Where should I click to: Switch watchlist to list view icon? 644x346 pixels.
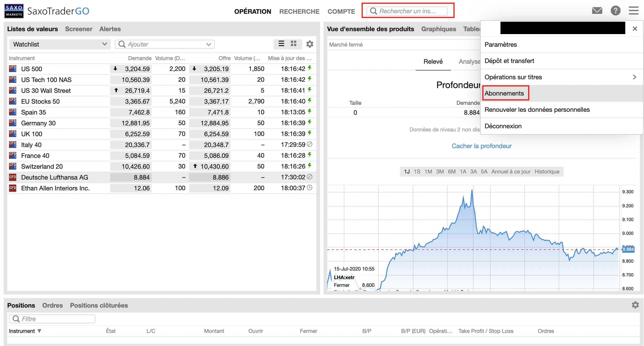tap(281, 44)
